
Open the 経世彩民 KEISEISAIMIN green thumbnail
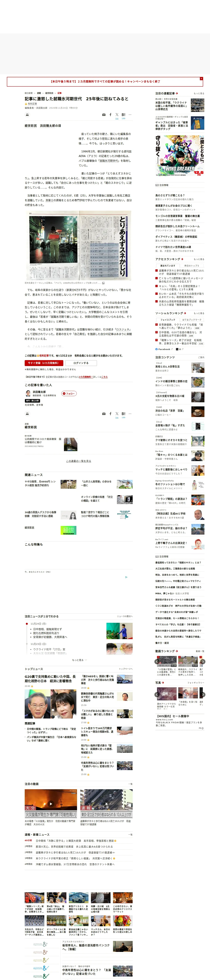pos(69,530)
